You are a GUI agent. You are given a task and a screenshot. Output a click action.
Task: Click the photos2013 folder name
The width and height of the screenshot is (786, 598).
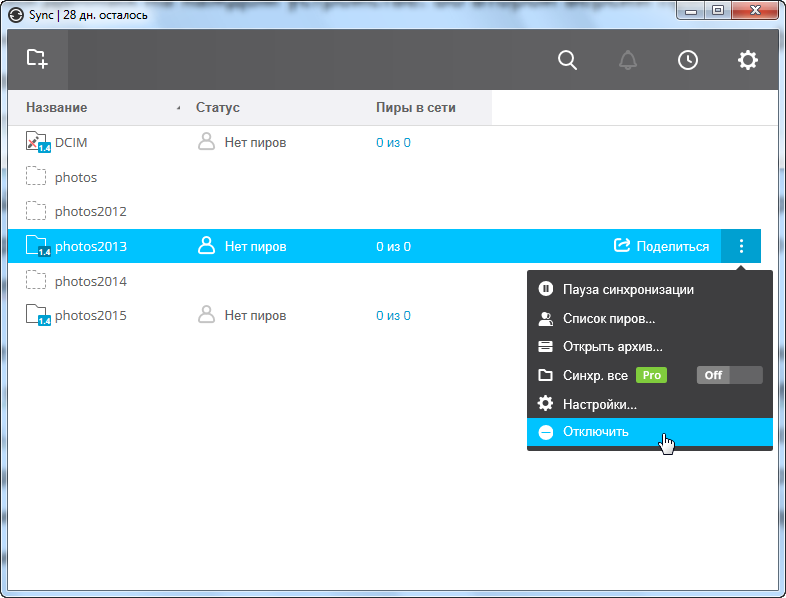click(x=91, y=247)
